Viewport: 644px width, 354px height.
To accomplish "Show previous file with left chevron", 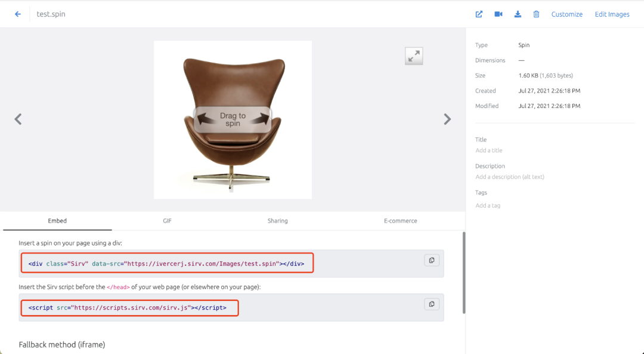I will coord(18,119).
